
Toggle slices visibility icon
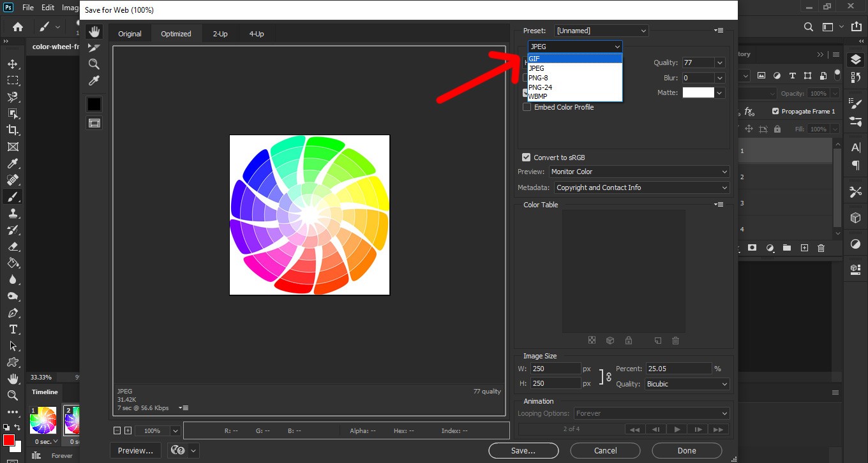coord(94,123)
